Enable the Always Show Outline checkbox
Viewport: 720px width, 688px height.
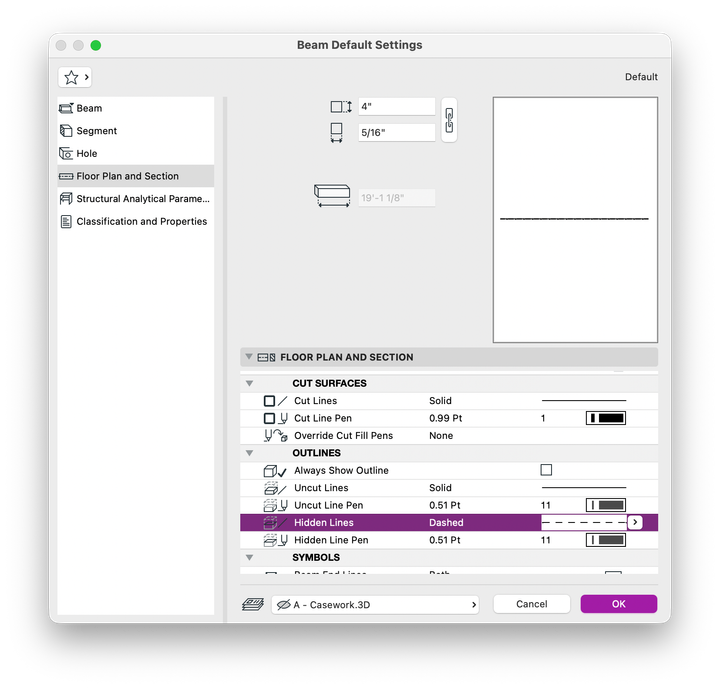tap(546, 470)
